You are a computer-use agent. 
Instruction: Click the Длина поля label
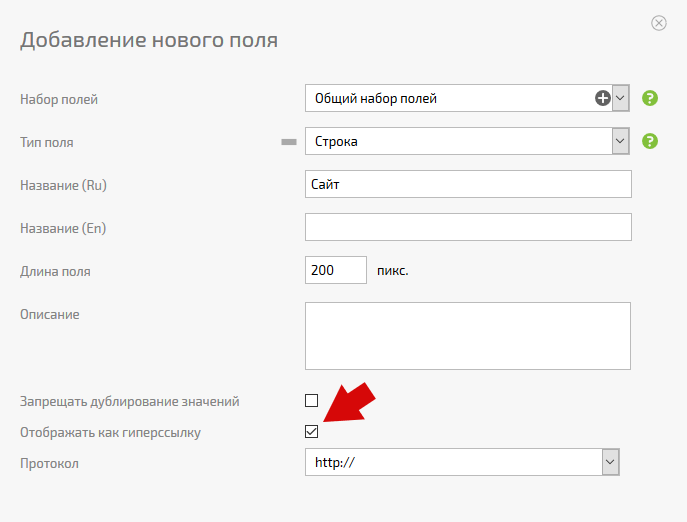pos(55,271)
